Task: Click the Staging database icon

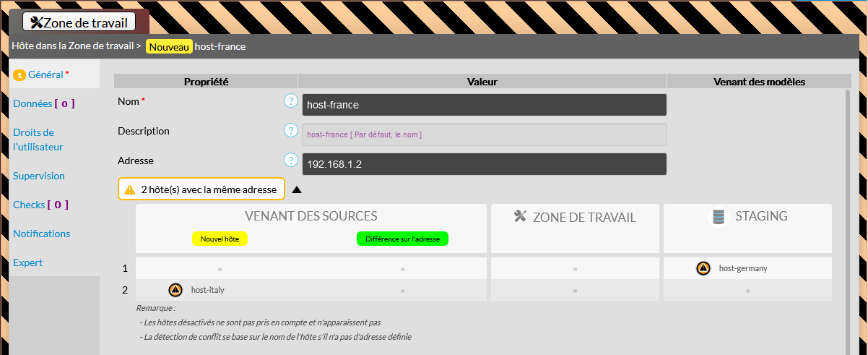Action: 718,216
